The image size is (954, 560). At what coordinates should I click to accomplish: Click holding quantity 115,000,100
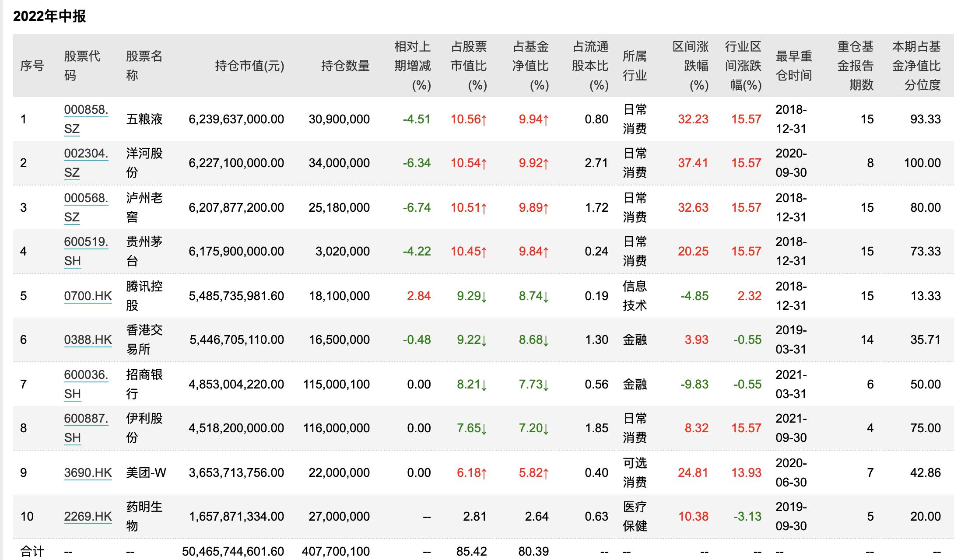pyautogui.click(x=337, y=384)
